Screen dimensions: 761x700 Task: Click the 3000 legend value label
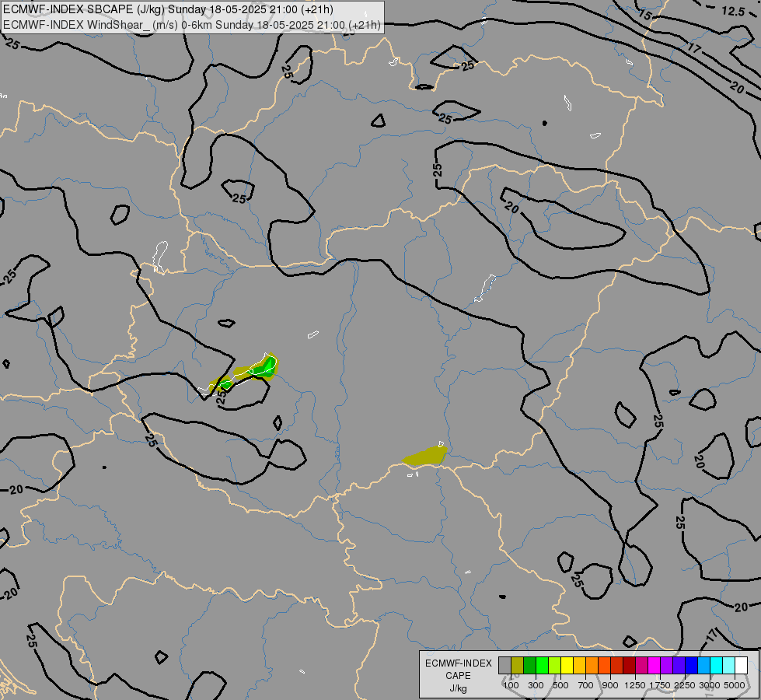pyautogui.click(x=710, y=685)
